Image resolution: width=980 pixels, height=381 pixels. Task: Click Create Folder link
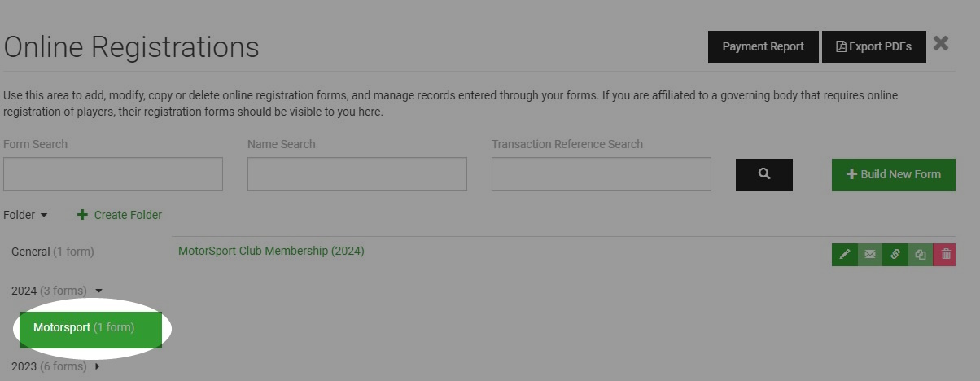point(120,215)
